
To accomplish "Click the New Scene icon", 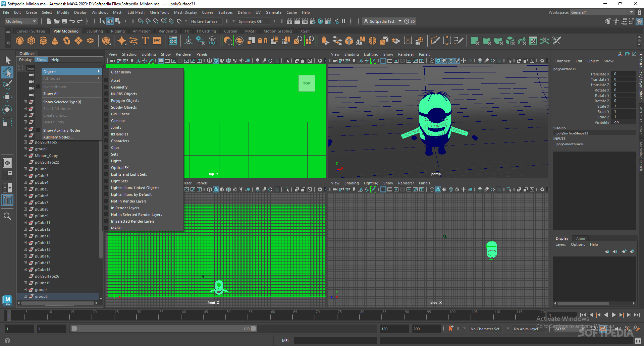I will pyautogui.click(x=49, y=21).
